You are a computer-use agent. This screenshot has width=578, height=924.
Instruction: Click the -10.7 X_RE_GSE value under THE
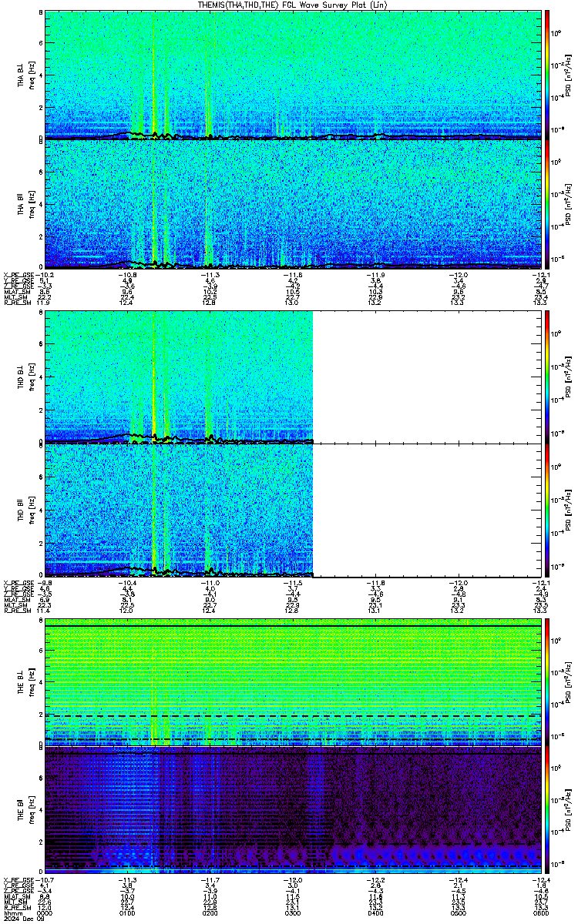pyautogui.click(x=45, y=880)
